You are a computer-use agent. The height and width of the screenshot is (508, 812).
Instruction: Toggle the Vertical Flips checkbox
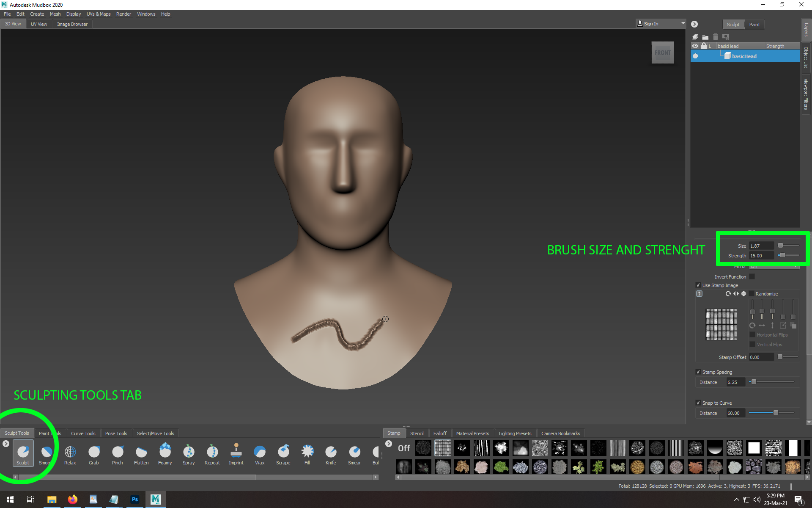click(752, 345)
